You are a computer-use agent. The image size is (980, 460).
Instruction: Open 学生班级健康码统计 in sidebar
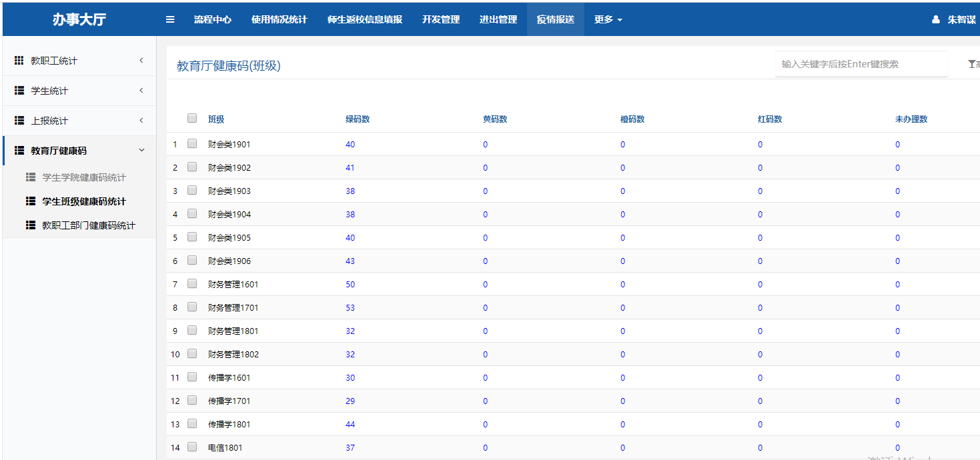(83, 201)
